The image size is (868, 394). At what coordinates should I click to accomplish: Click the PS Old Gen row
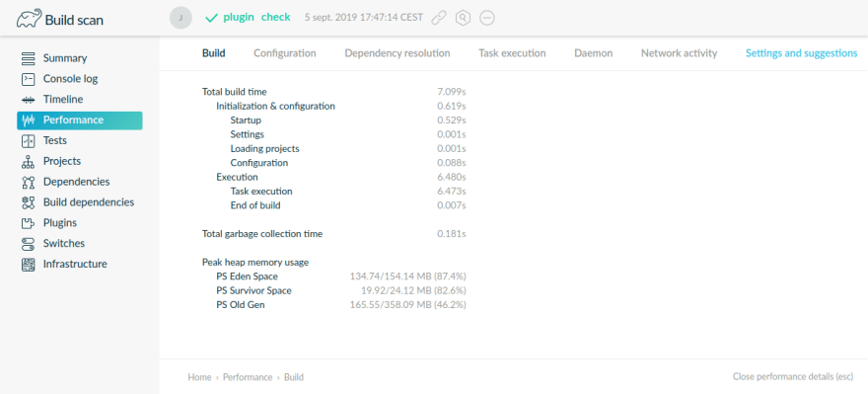341,305
